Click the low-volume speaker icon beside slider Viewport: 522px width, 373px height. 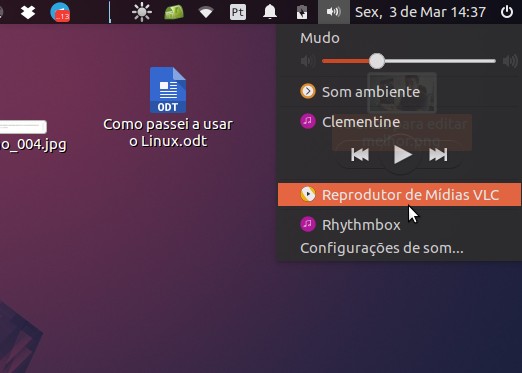tap(308, 61)
